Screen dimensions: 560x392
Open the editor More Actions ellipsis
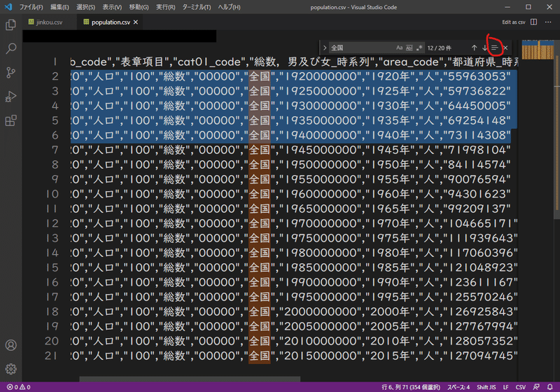(548, 22)
